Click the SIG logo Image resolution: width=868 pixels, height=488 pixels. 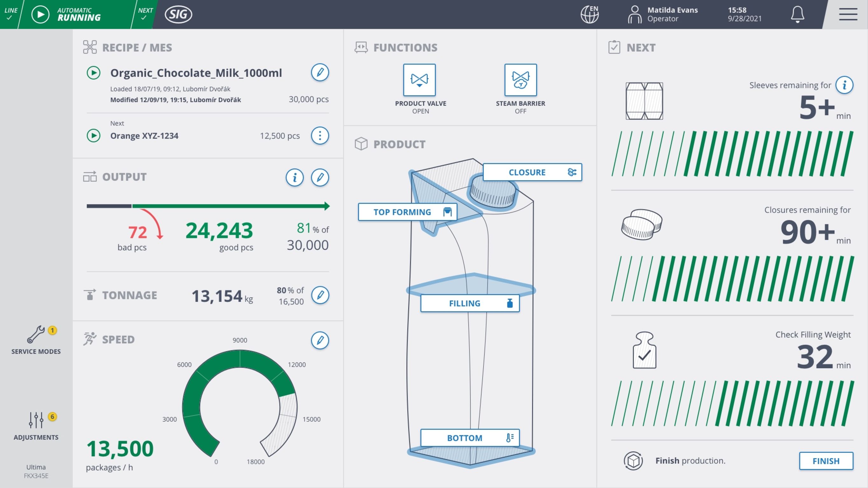[x=178, y=15]
